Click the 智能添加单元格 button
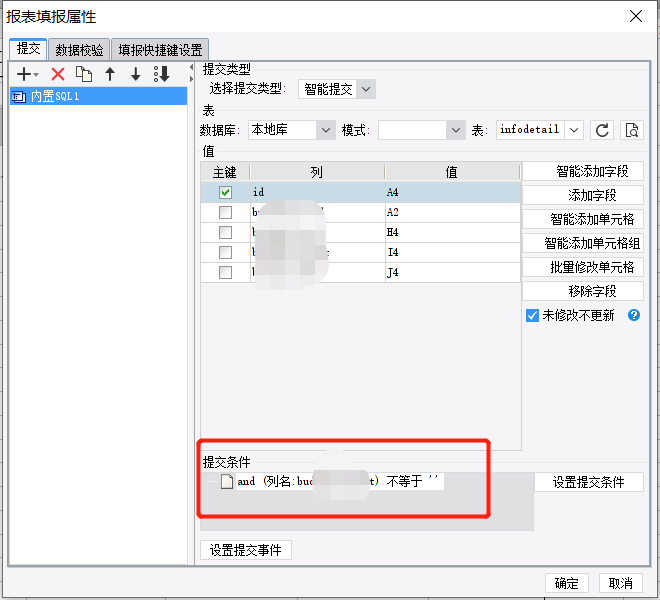Viewport: 660px width, 600px height. tap(583, 219)
